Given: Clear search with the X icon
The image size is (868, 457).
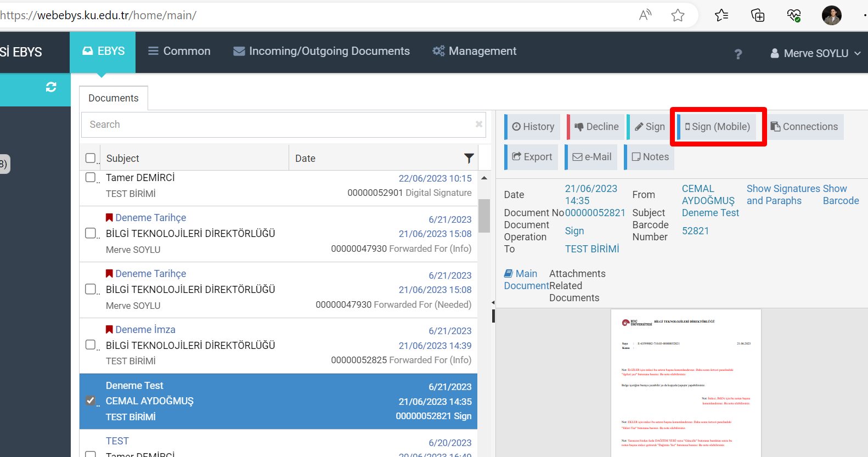Looking at the screenshot, I should tap(478, 124).
